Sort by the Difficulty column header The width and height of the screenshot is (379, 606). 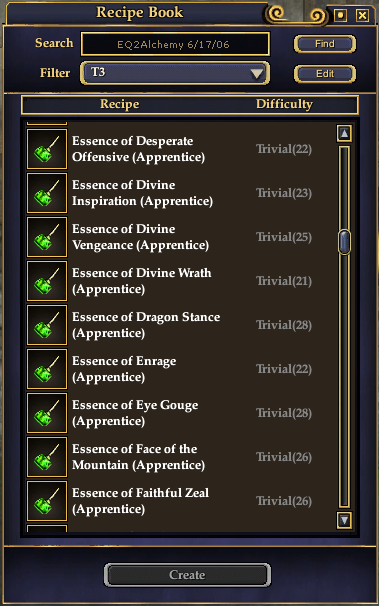click(284, 104)
